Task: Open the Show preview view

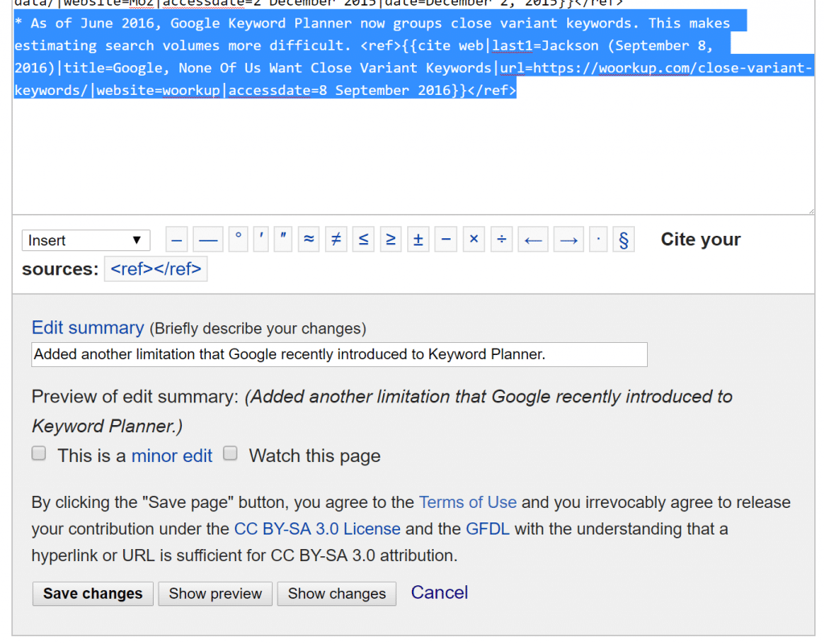Action: click(x=215, y=593)
